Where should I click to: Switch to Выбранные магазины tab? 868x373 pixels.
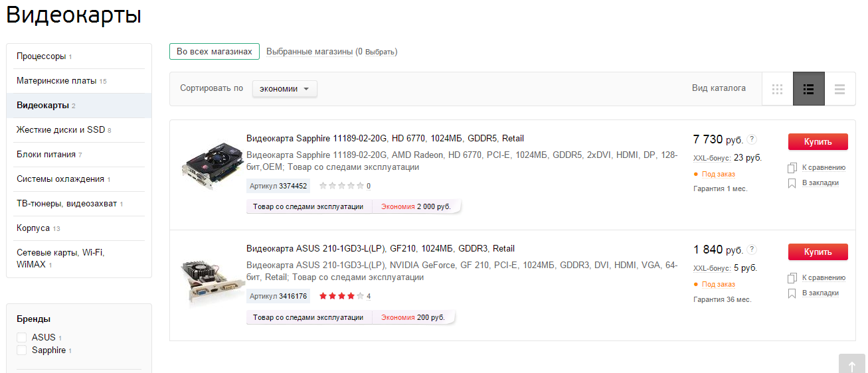[x=309, y=52]
